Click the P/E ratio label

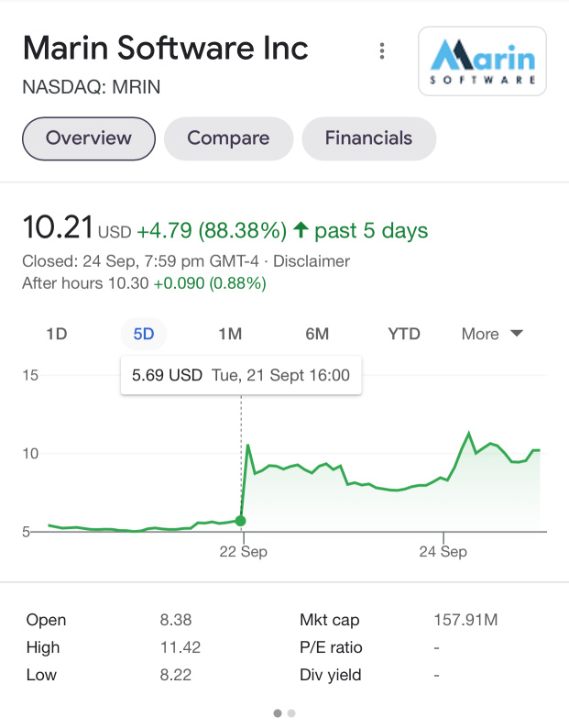331,647
